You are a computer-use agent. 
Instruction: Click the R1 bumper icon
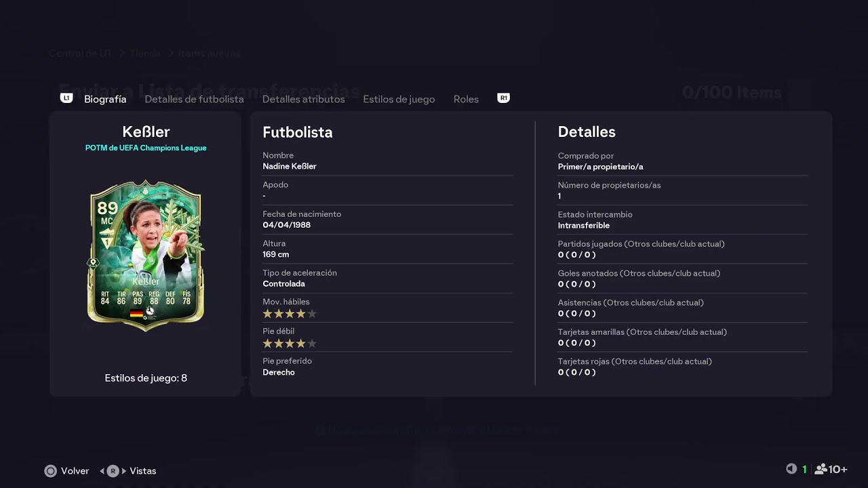pyautogui.click(x=503, y=98)
